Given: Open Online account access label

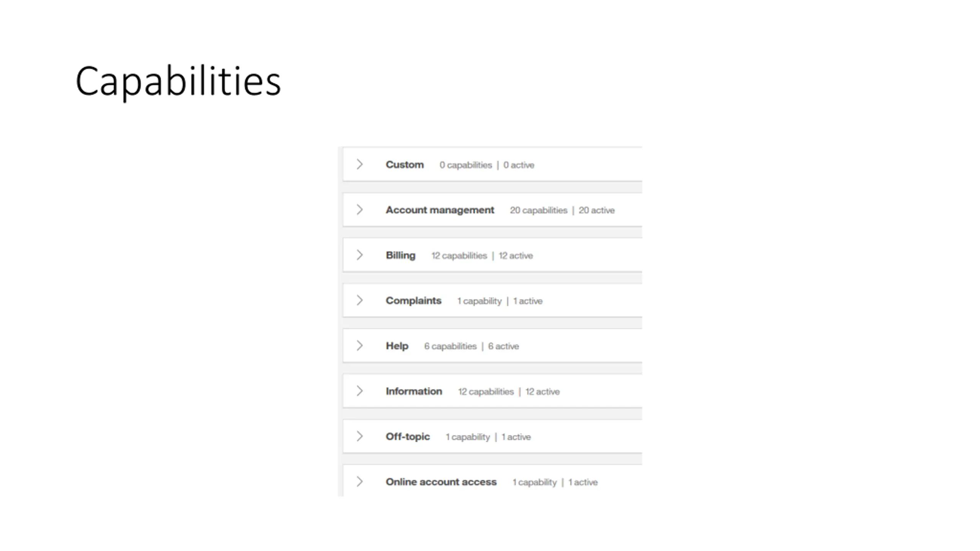Looking at the screenshot, I should click(441, 482).
